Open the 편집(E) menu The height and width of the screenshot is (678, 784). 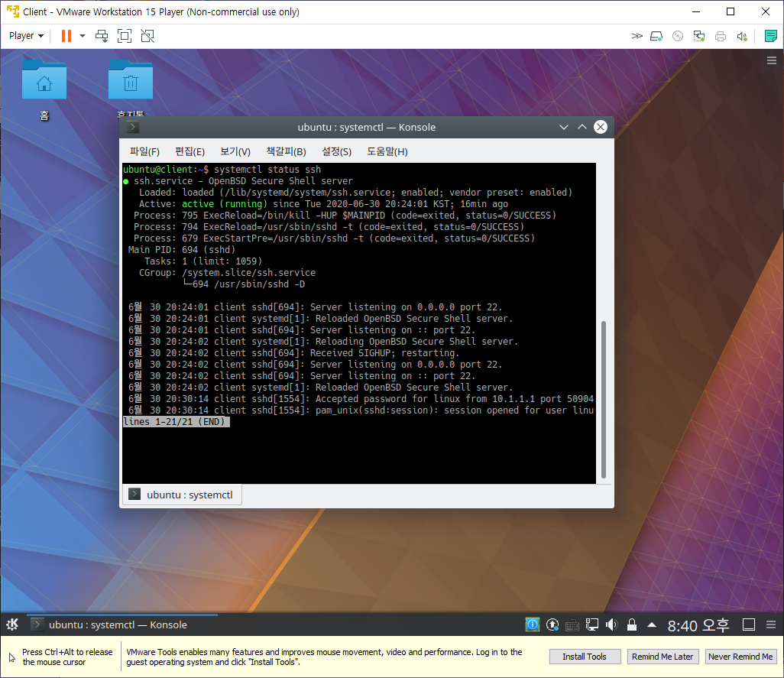[x=190, y=151]
